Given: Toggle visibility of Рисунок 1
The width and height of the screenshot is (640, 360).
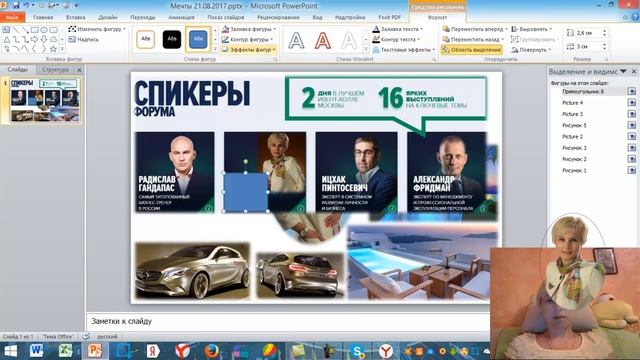Looking at the screenshot, I should [631, 170].
